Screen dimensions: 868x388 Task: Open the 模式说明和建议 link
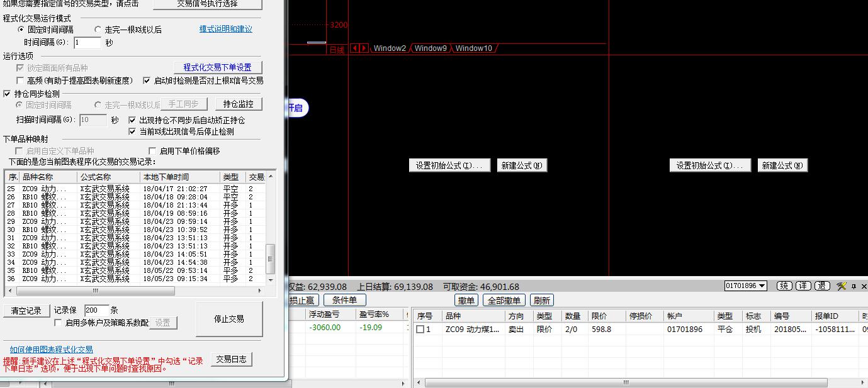225,29
